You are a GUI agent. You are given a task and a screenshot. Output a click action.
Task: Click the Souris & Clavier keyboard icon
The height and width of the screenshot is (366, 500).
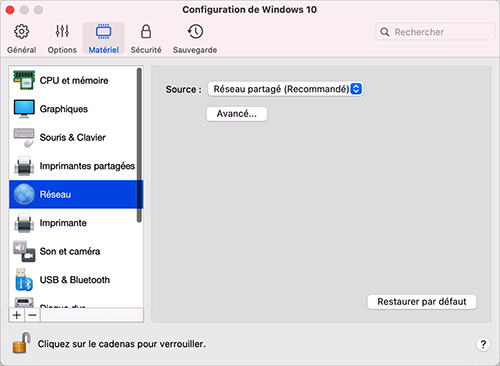24,138
